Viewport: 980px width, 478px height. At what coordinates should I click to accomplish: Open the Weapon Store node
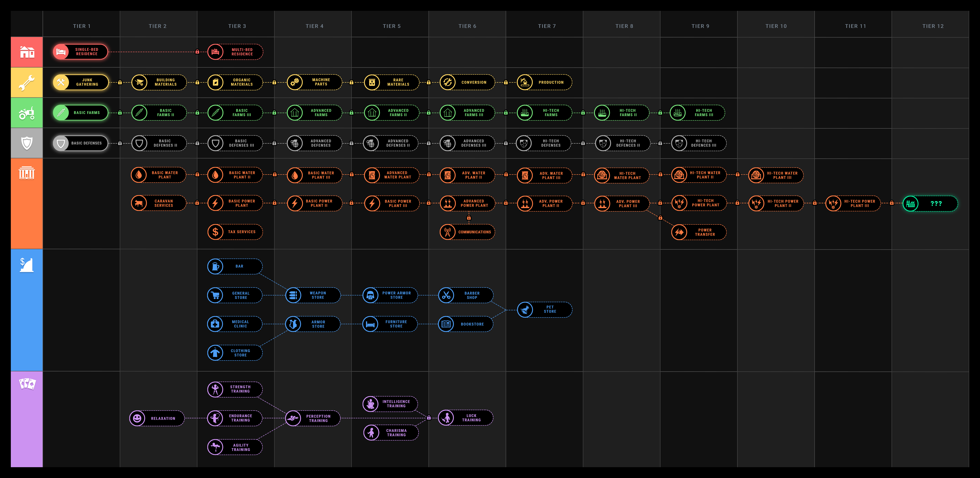(313, 295)
